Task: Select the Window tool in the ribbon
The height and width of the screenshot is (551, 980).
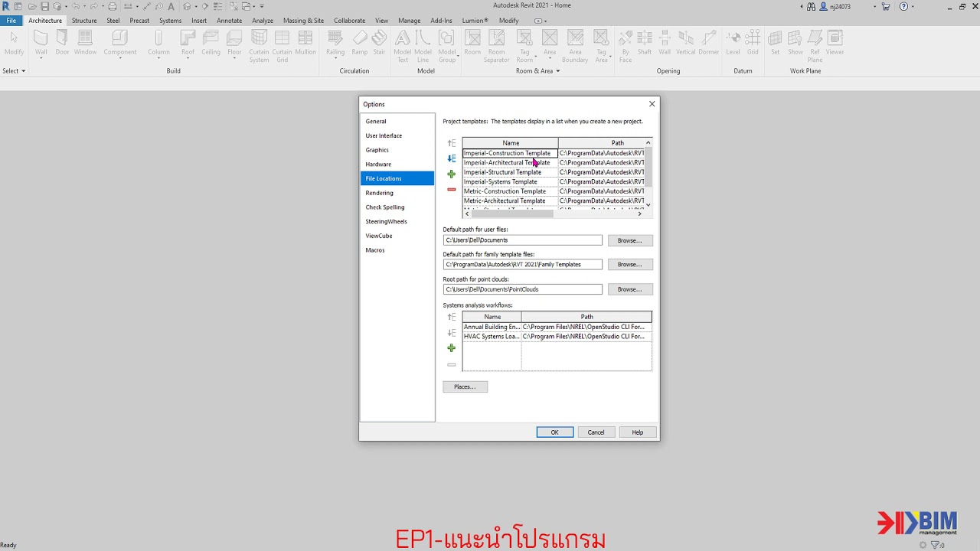Action: point(85,43)
